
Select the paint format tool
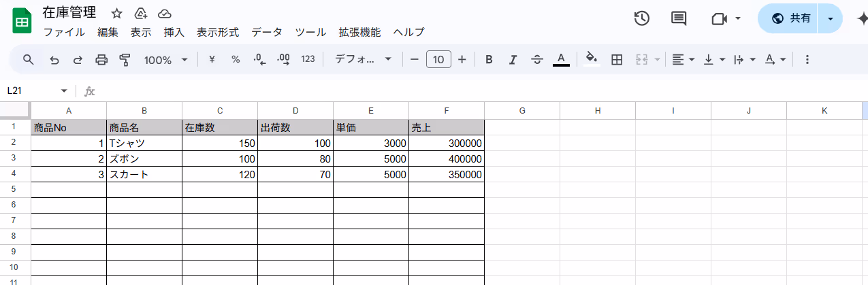(x=125, y=60)
